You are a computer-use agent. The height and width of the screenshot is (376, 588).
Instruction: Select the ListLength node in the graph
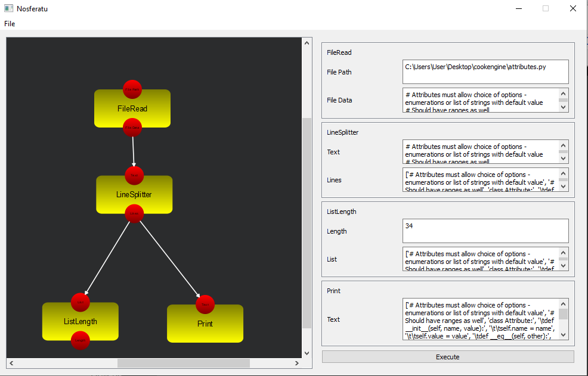pos(81,322)
